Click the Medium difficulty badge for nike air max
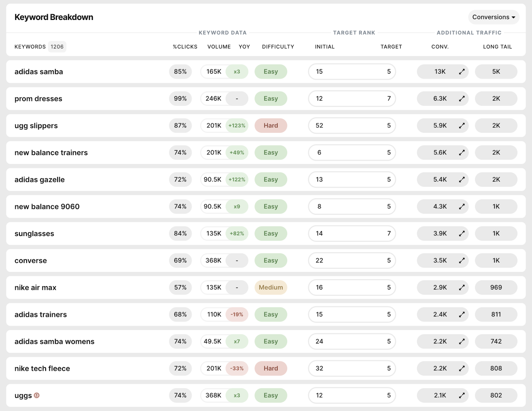Image resolution: width=532 pixels, height=411 pixels. click(271, 287)
